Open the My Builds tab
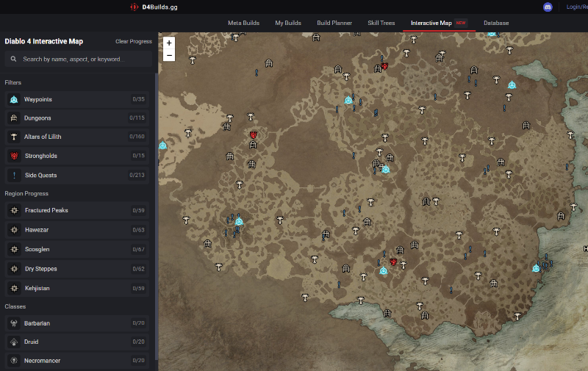 pyautogui.click(x=288, y=23)
